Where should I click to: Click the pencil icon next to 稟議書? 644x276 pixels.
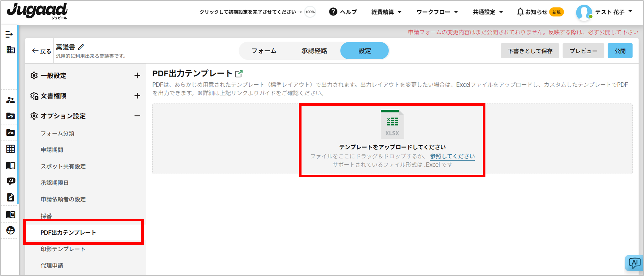tap(81, 47)
